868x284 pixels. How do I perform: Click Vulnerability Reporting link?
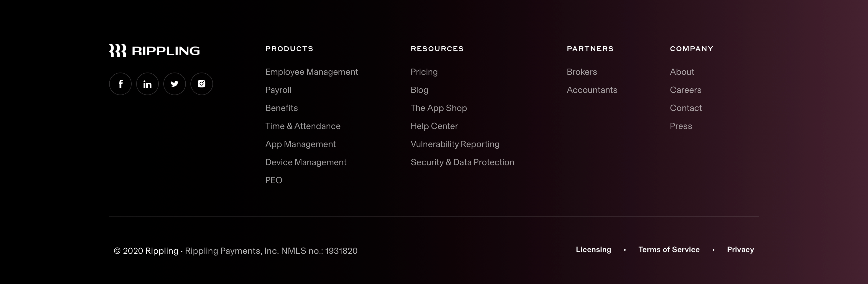coord(455,144)
